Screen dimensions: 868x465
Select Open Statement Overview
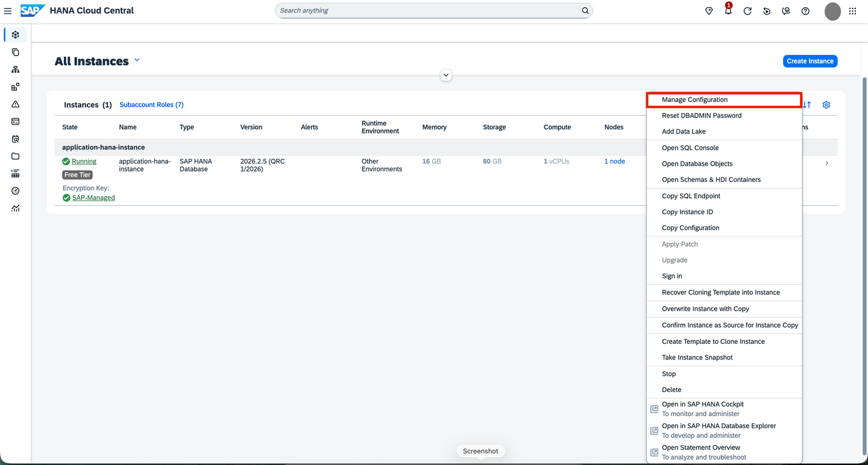(724, 452)
